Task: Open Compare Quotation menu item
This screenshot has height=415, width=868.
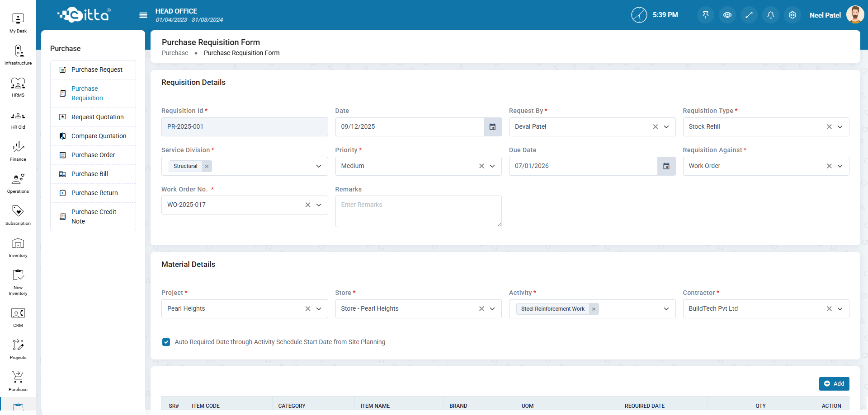Action: (x=99, y=136)
